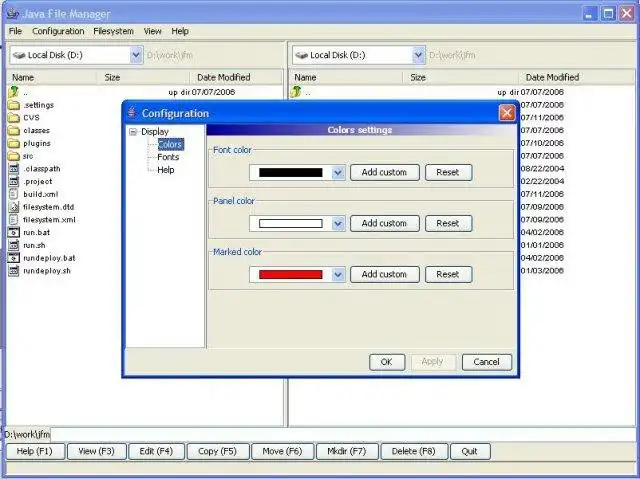The width and height of the screenshot is (640, 479).
Task: Click the white Panel color swatch
Action: click(x=291, y=224)
